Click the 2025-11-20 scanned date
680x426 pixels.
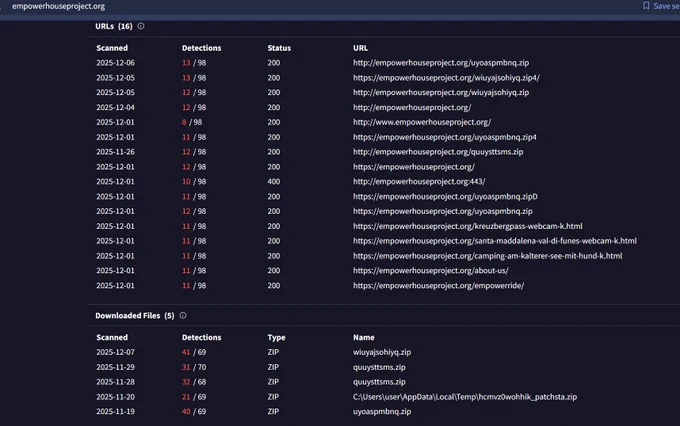[115, 397]
